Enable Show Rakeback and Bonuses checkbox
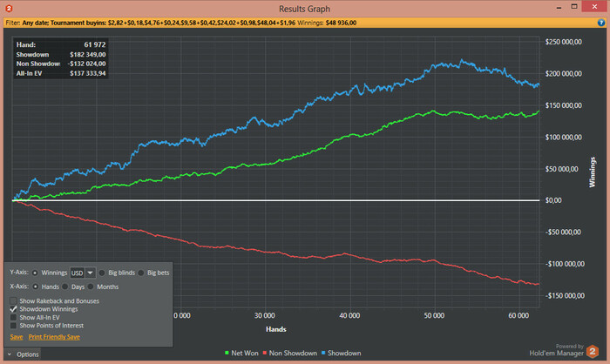Image resolution: width=610 pixels, height=364 pixels. click(x=14, y=300)
